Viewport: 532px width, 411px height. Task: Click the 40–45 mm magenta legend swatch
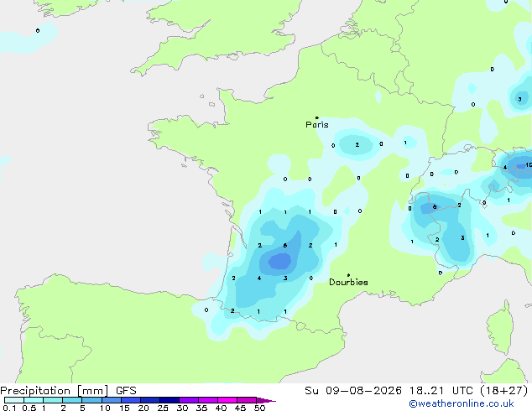[x=227, y=400]
